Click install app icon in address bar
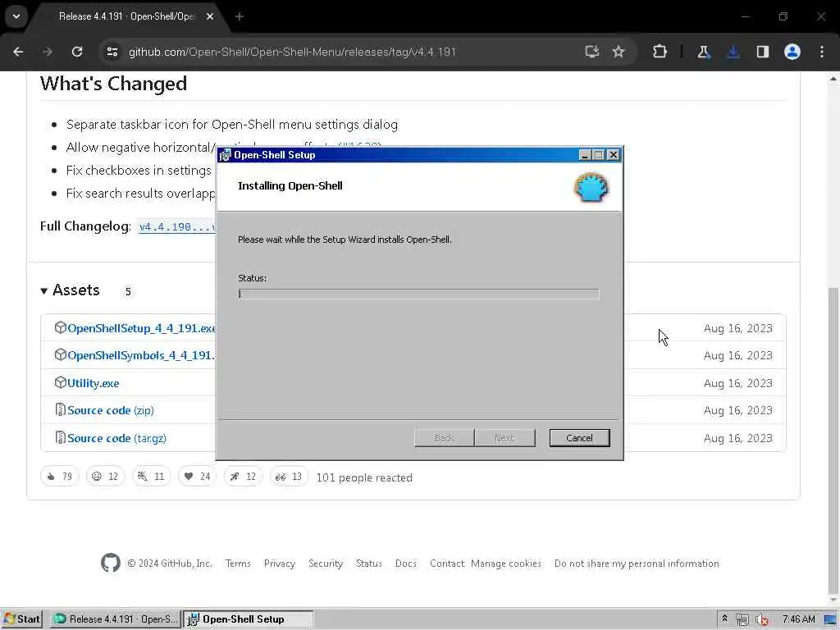 592,52
